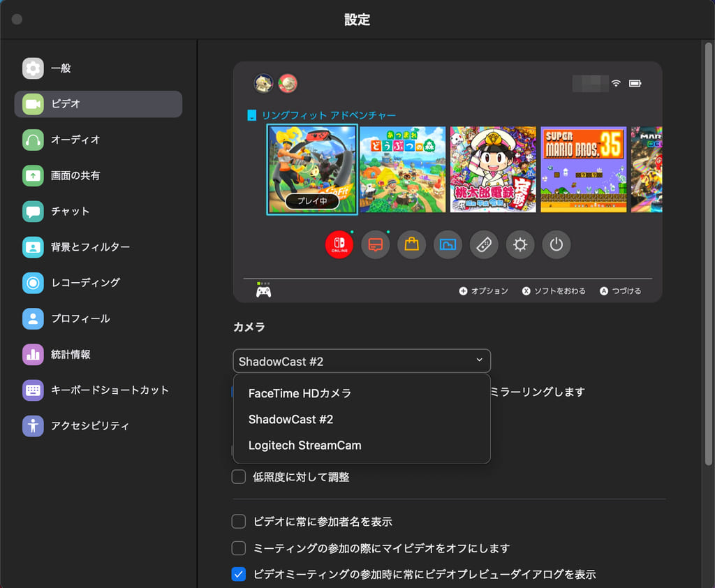Click the settings window vertical scrollbar
The image size is (715, 588).
tap(708, 253)
